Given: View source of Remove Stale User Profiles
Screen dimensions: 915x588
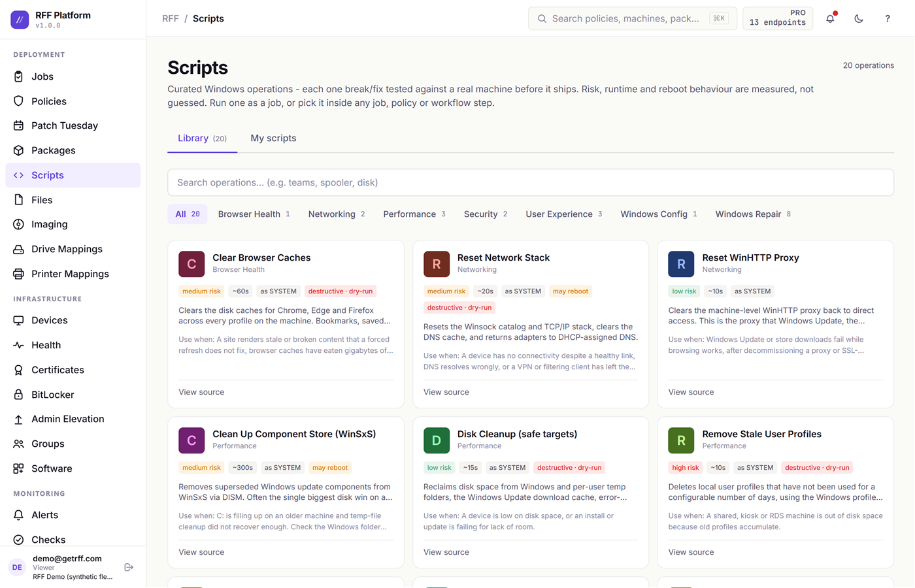Looking at the screenshot, I should point(691,552).
